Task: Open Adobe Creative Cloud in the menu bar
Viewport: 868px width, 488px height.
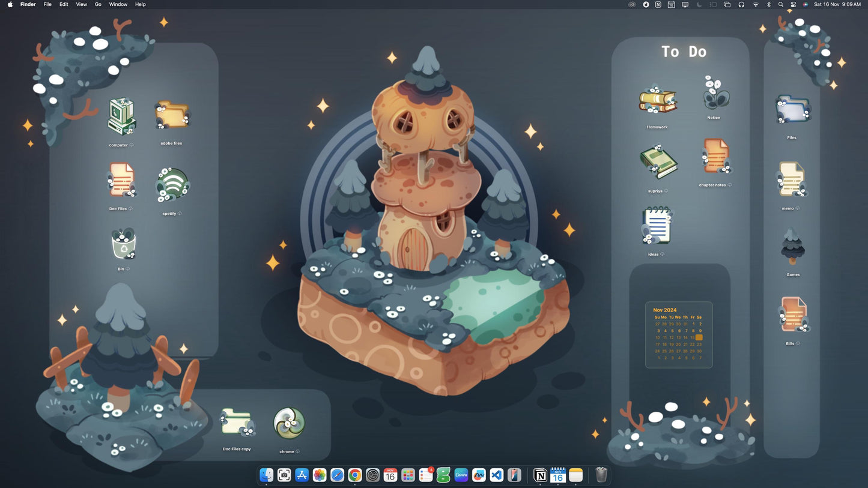Action: [631, 4]
